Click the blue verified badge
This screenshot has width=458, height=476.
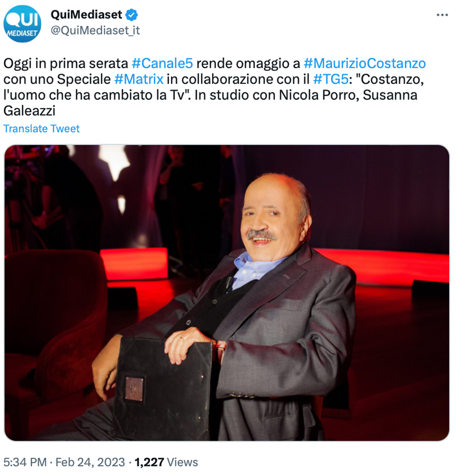tap(131, 14)
